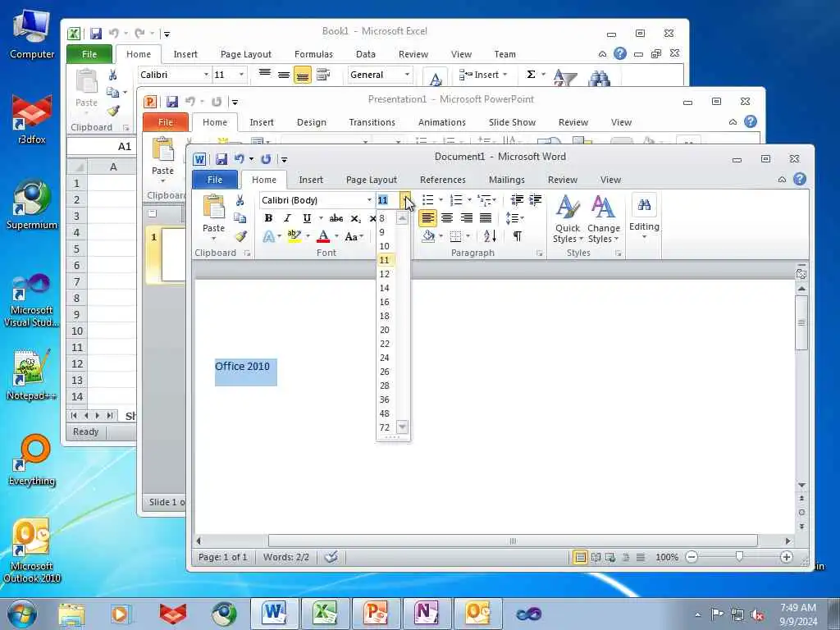Viewport: 840px width, 630px height.
Task: Open Customize Quick Access Toolbar in Word
Action: pos(284,159)
